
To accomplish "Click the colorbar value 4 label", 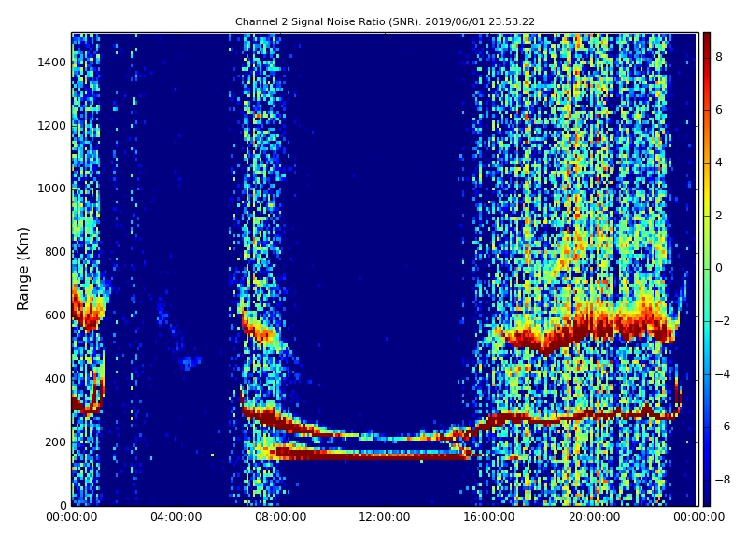I will click(x=719, y=162).
